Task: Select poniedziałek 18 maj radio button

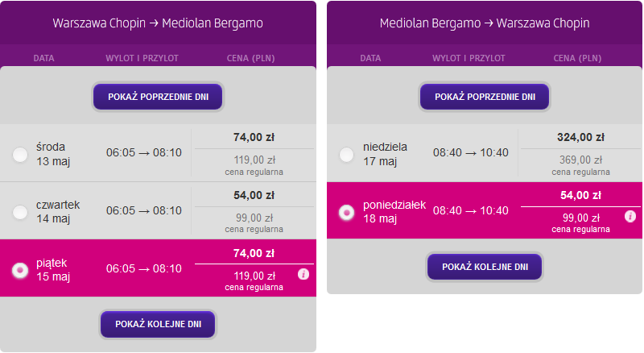Action: (x=347, y=212)
